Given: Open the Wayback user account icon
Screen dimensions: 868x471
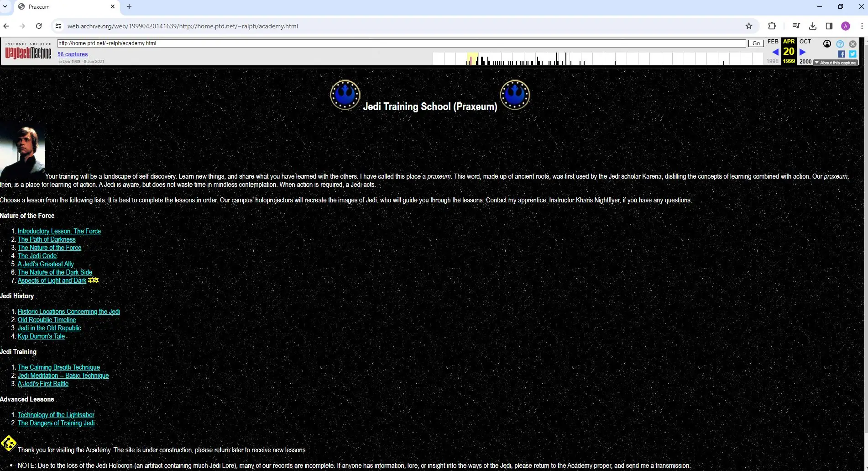Looking at the screenshot, I should coord(827,44).
